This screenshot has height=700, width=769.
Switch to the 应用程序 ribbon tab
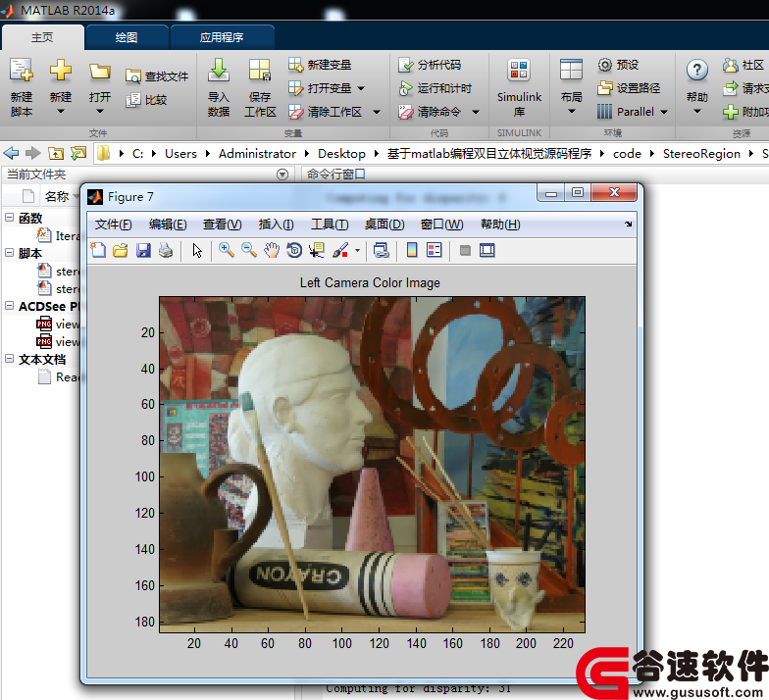click(222, 37)
